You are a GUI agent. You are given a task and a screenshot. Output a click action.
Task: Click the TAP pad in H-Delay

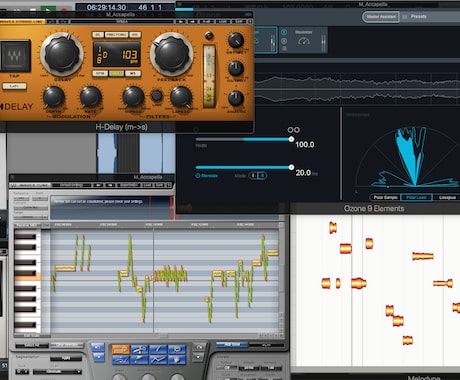(15, 56)
